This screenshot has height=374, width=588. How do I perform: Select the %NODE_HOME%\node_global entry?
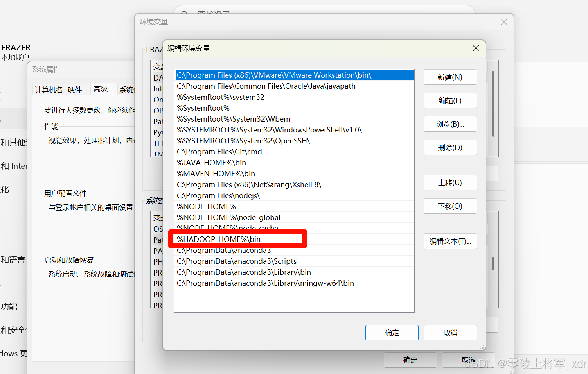point(295,217)
